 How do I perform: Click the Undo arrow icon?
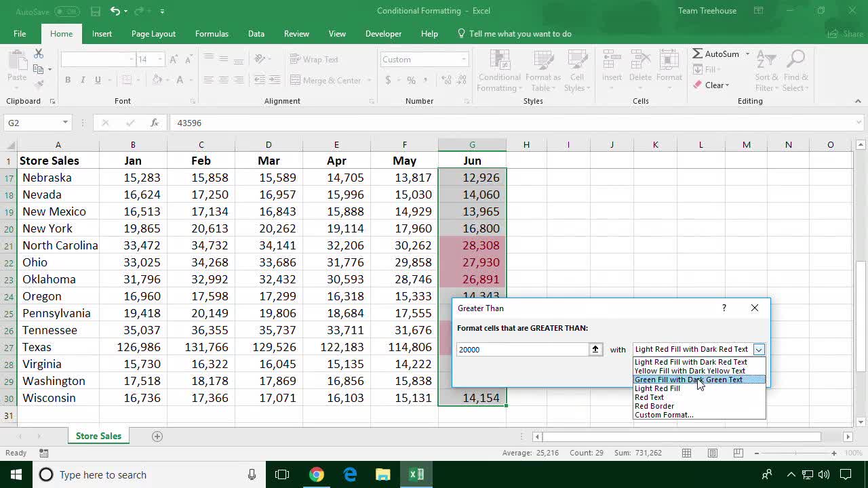click(x=115, y=12)
